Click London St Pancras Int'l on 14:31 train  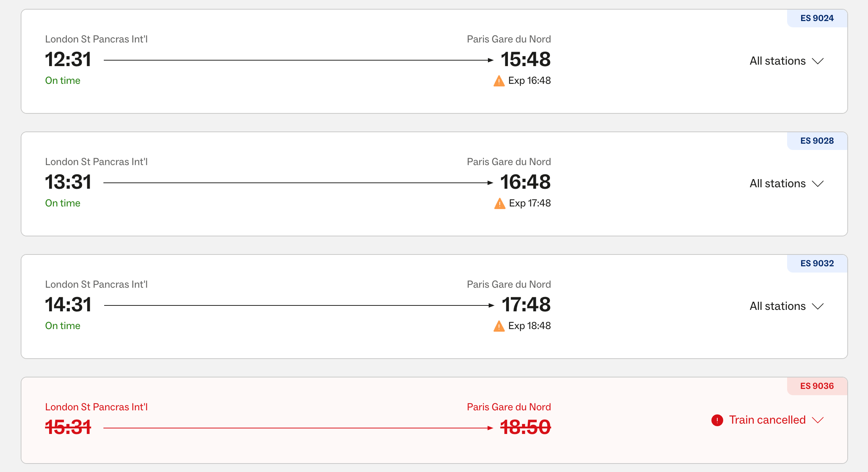click(96, 284)
